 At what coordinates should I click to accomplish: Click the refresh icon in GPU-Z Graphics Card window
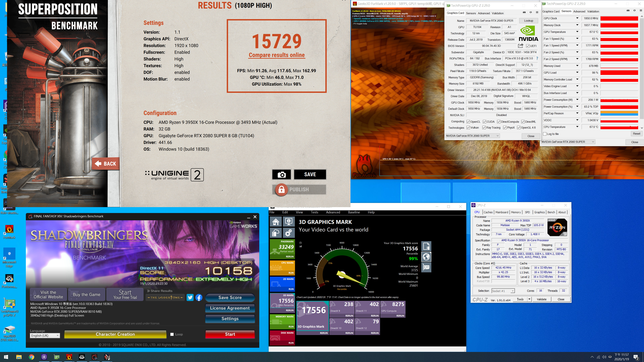click(530, 12)
